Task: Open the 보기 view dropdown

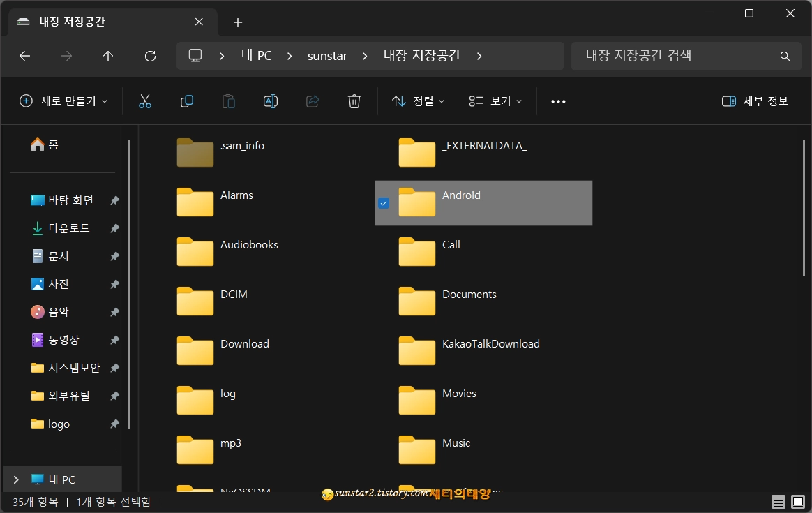Action: pos(495,101)
